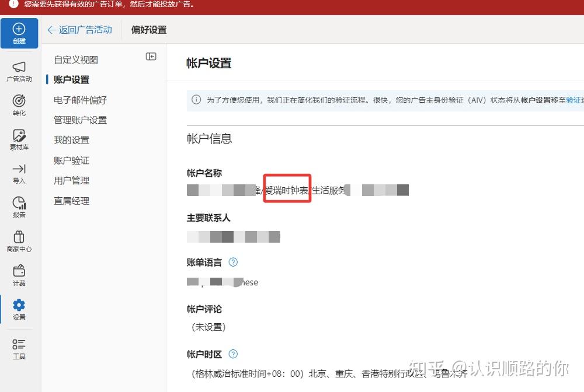Open 自定义视图 in the sidebar menu
584x392 pixels.
76,60
